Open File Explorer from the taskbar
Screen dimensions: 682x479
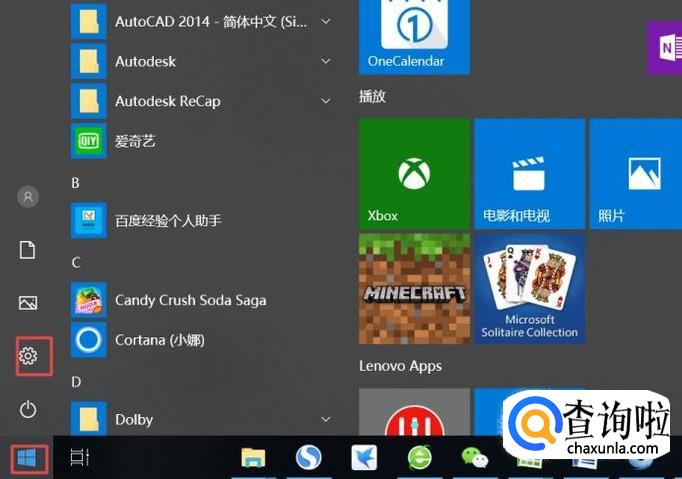point(254,458)
